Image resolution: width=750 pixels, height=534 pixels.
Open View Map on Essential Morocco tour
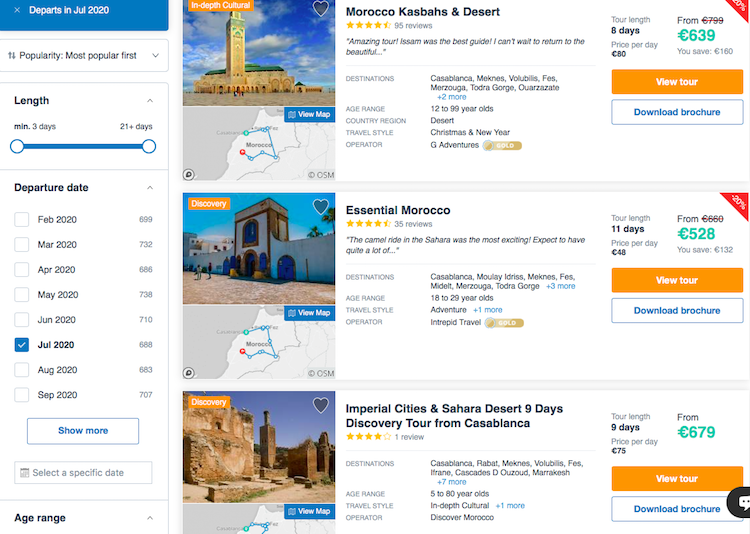pos(309,313)
